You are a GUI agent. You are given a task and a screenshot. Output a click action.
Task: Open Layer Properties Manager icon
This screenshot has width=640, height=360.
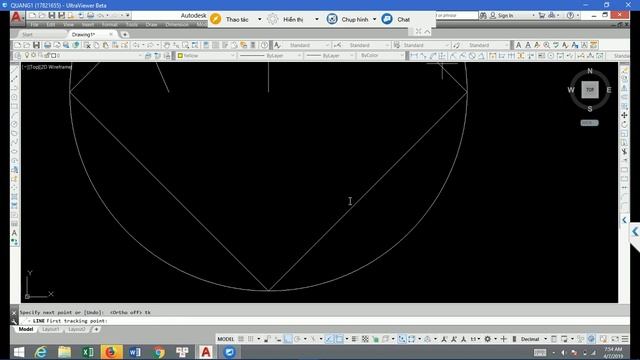(x=18, y=56)
